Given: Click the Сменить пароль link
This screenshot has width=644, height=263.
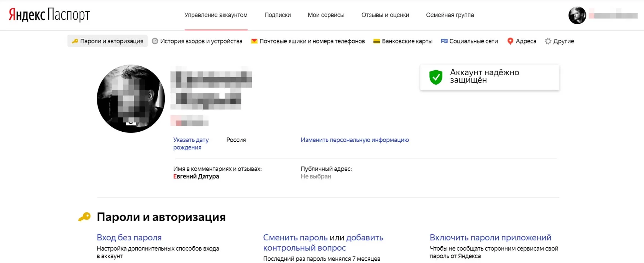Looking at the screenshot, I should pyautogui.click(x=295, y=237).
